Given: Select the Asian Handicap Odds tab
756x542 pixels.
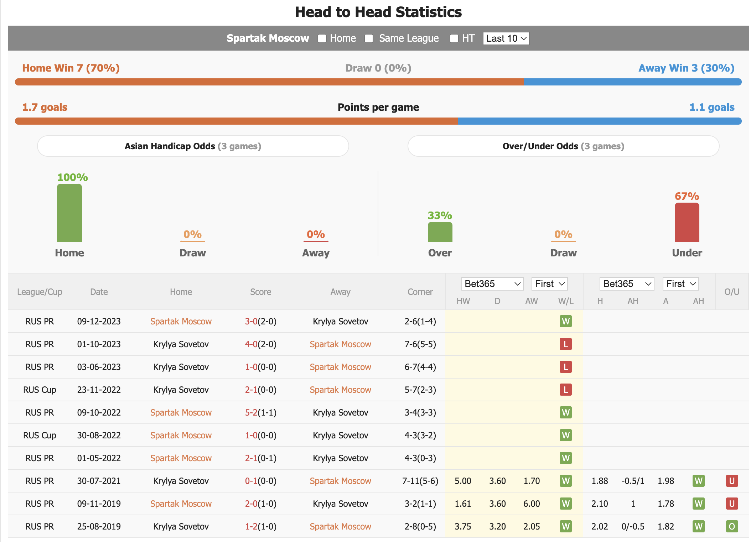Looking at the screenshot, I should coord(193,146).
